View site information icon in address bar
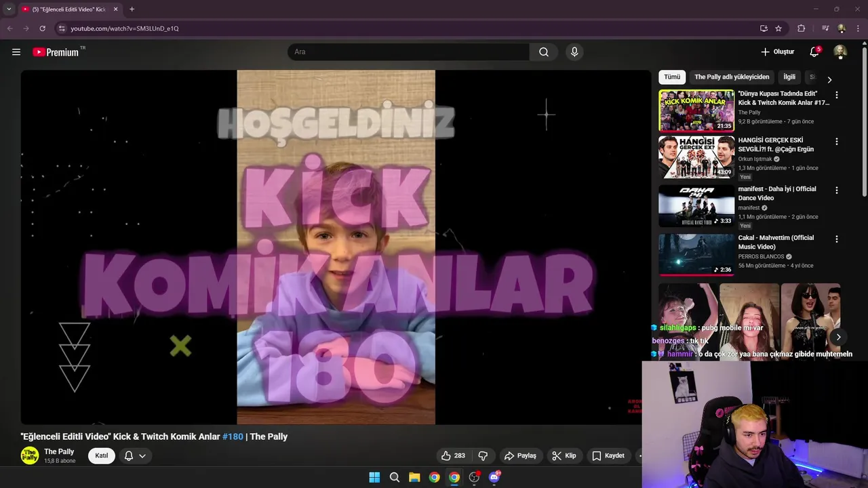 click(x=62, y=28)
